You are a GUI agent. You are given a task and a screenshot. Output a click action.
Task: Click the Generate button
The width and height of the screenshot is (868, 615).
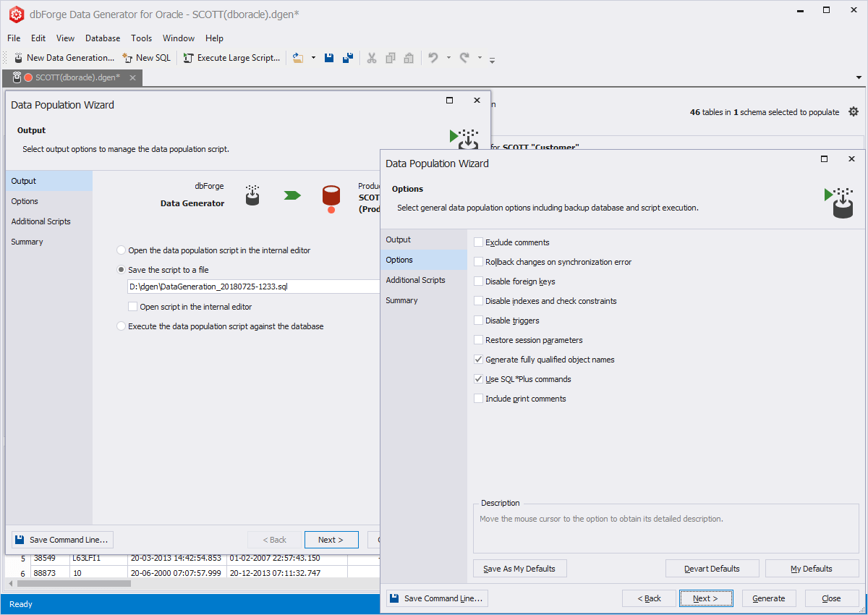(x=768, y=598)
